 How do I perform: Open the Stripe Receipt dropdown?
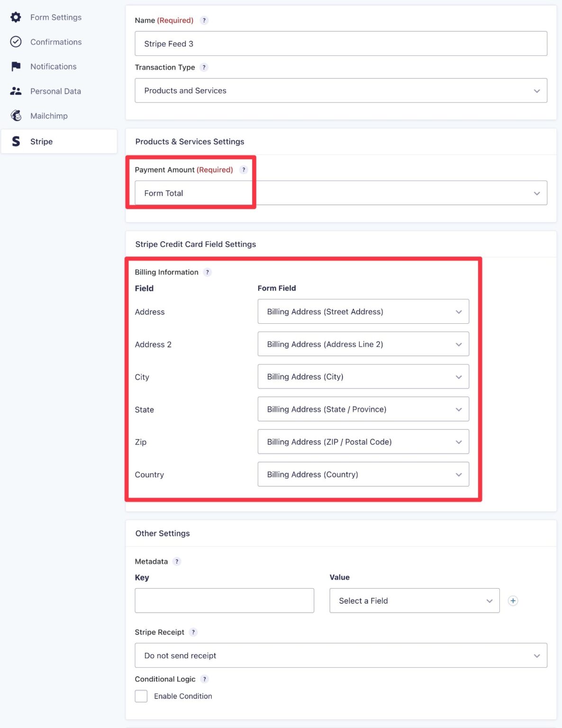pyautogui.click(x=341, y=655)
